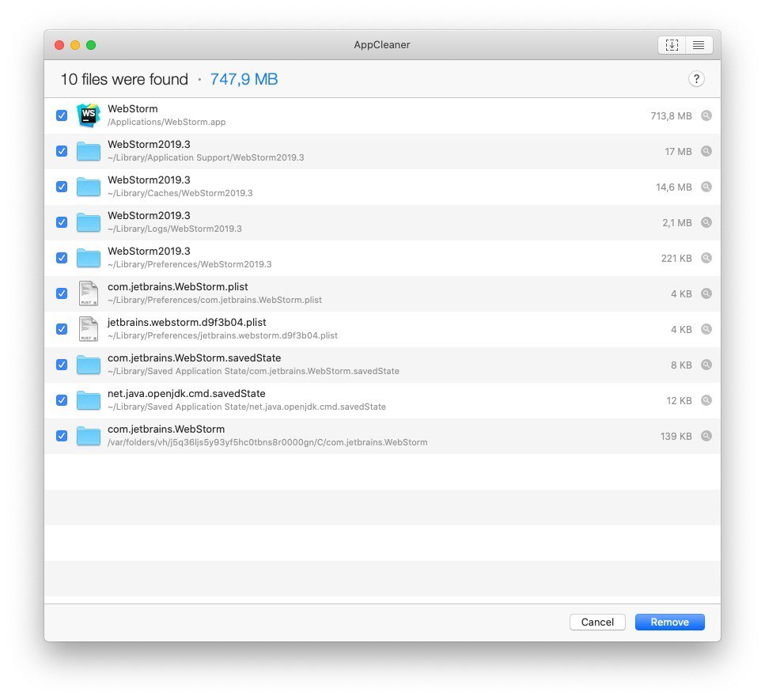Reveal the 8 KB savedState folder in Finder
The image size is (765, 700).
point(706,365)
